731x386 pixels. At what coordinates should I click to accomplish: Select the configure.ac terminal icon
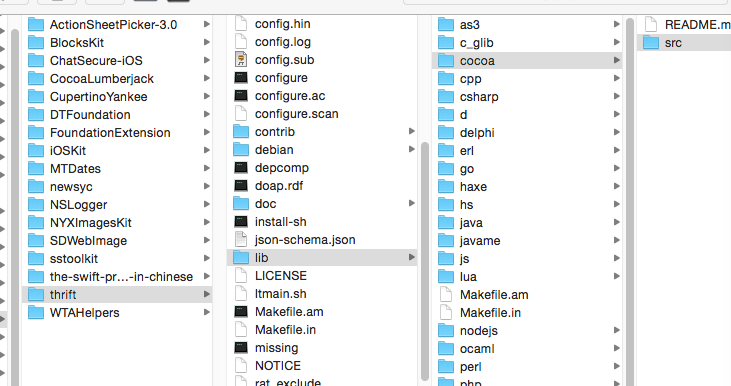[x=241, y=96]
